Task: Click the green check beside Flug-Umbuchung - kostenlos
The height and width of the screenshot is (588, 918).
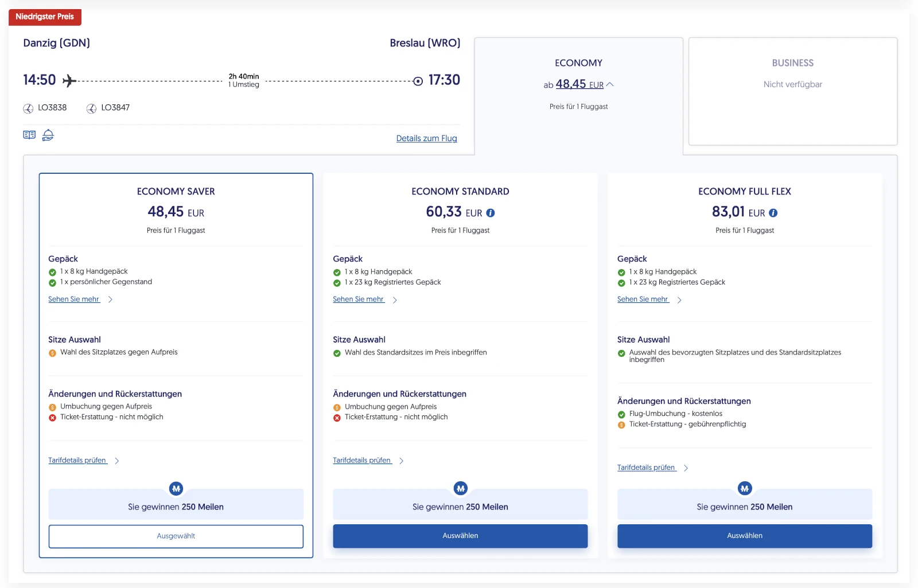Action: 621,415
